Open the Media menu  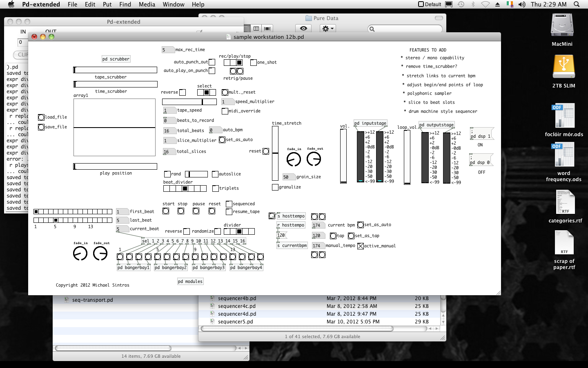[x=147, y=4]
